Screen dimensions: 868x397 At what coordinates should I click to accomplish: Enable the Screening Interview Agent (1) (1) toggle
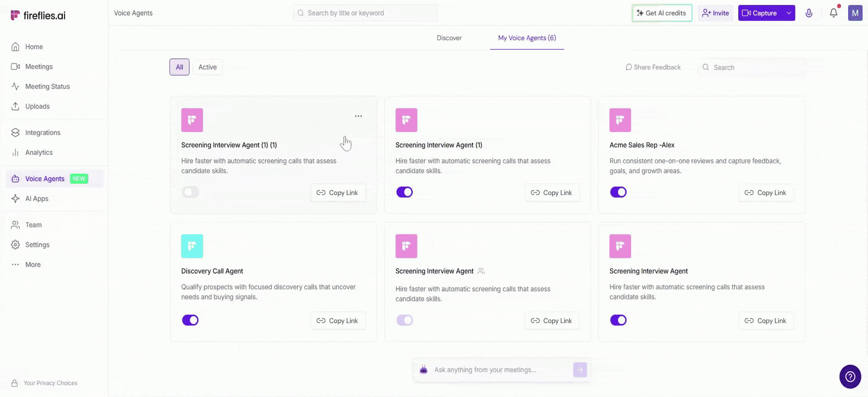190,192
